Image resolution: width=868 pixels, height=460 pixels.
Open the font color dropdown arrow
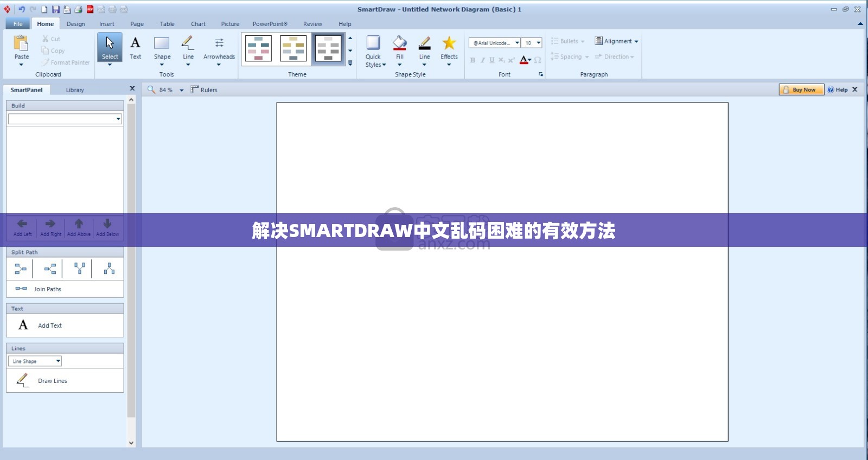(530, 60)
